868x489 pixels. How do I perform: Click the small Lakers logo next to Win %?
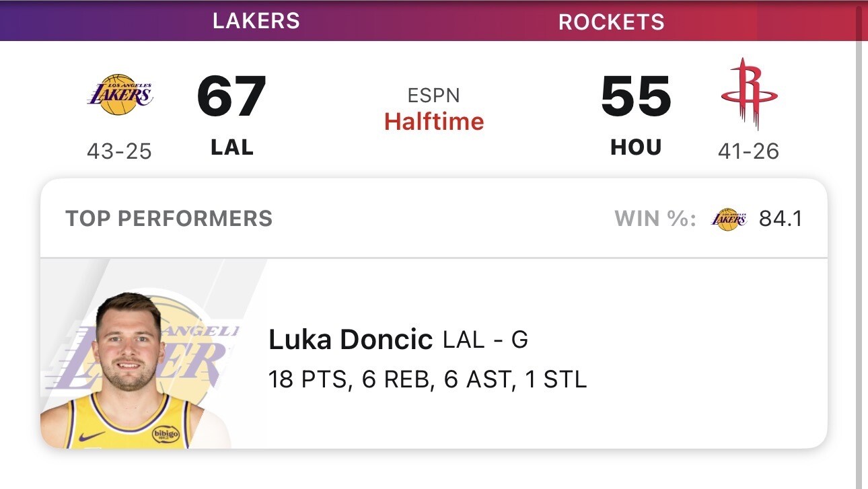(729, 219)
